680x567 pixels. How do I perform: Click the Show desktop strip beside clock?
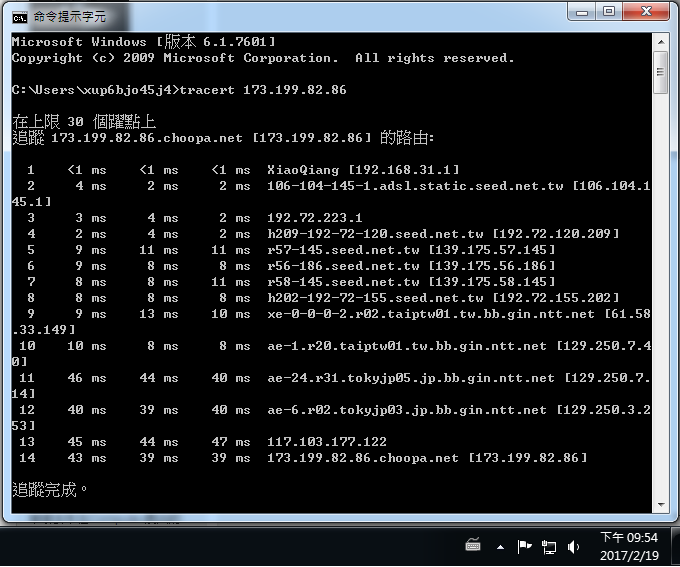676,547
